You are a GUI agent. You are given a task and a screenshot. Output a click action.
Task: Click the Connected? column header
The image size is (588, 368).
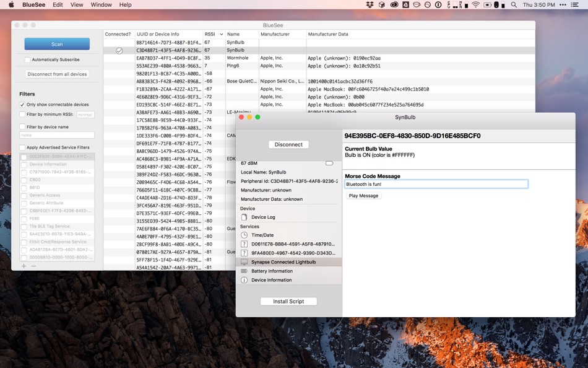pyautogui.click(x=118, y=34)
